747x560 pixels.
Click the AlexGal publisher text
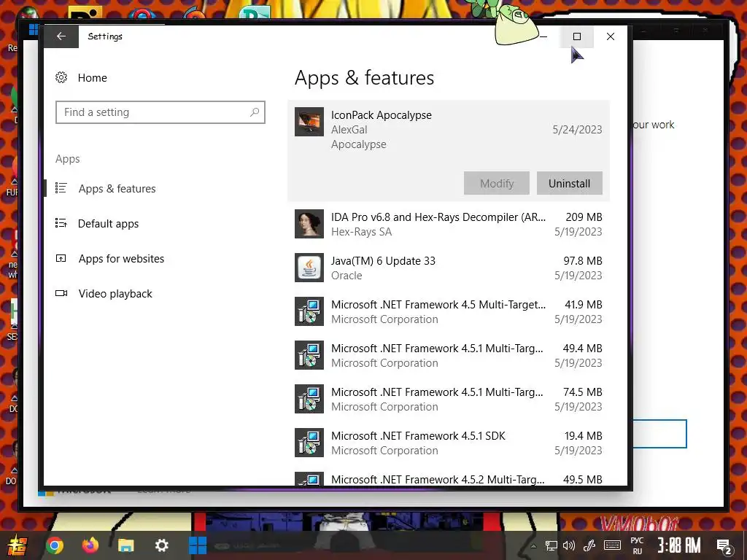click(x=349, y=130)
